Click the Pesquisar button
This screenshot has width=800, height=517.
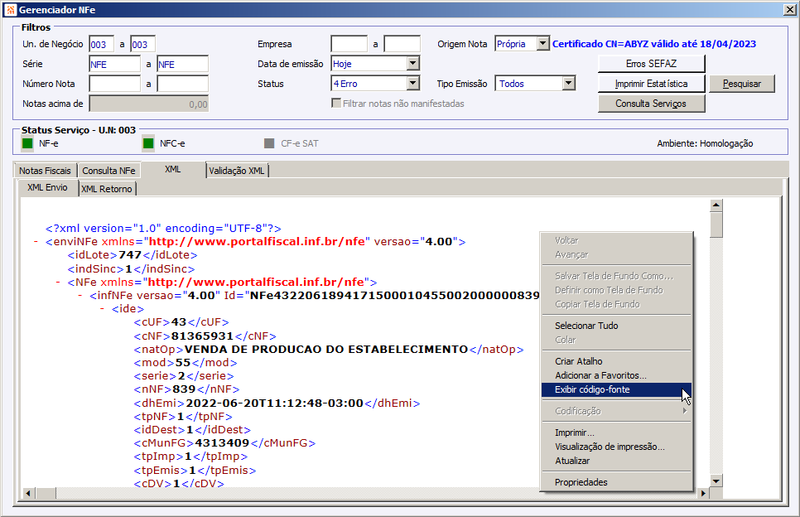[741, 84]
